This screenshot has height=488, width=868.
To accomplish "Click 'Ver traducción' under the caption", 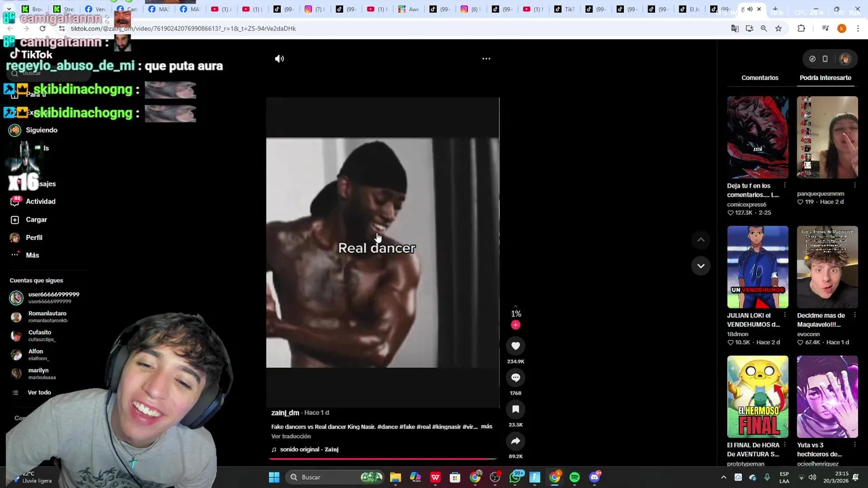I will [x=291, y=436].
